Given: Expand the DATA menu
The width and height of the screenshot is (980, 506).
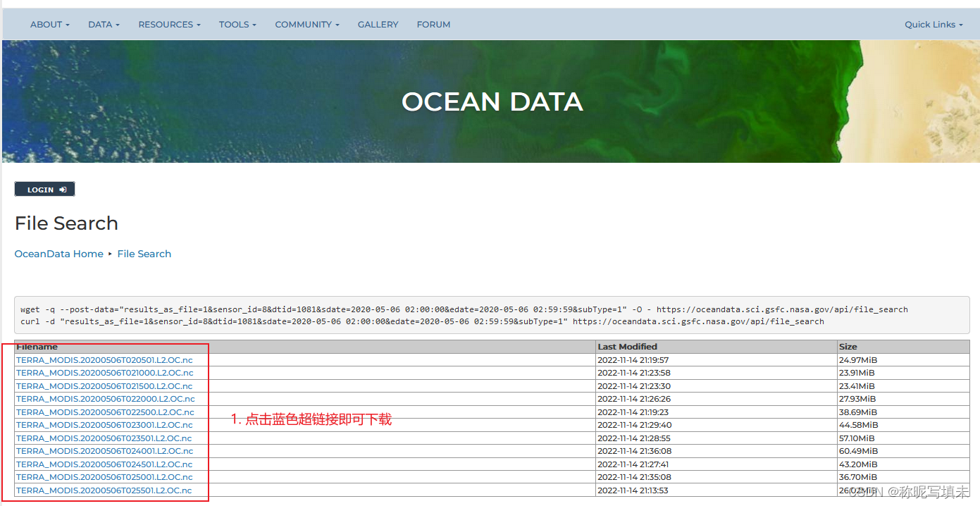Looking at the screenshot, I should pos(104,24).
